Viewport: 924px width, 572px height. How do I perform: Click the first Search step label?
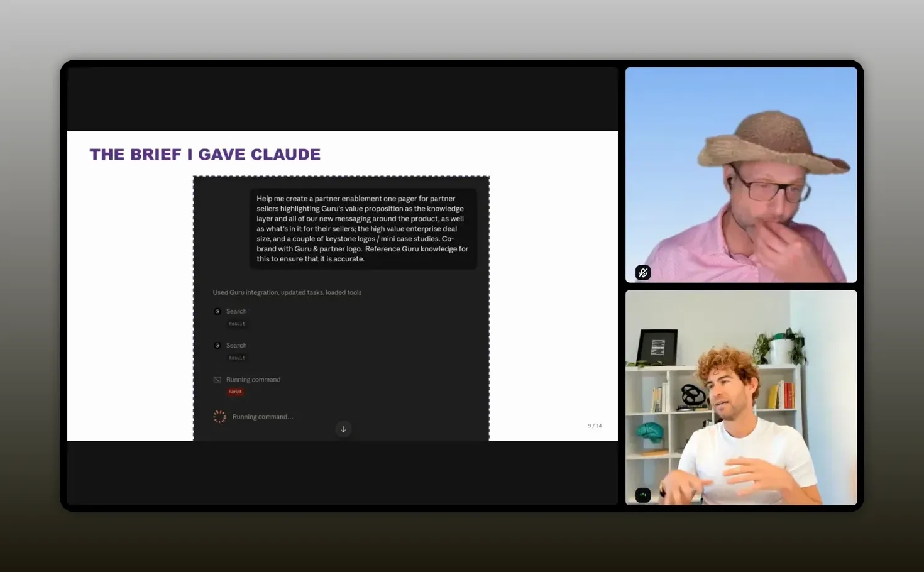point(236,311)
